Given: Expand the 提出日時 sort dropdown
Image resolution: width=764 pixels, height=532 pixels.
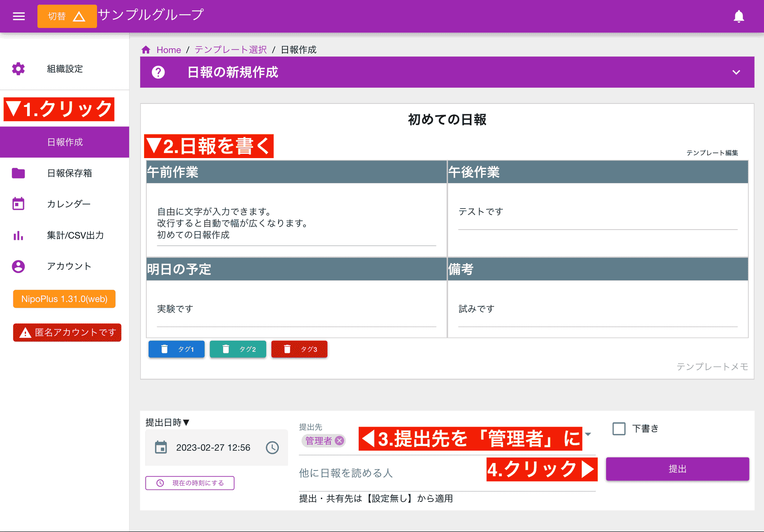Looking at the screenshot, I should coord(186,423).
